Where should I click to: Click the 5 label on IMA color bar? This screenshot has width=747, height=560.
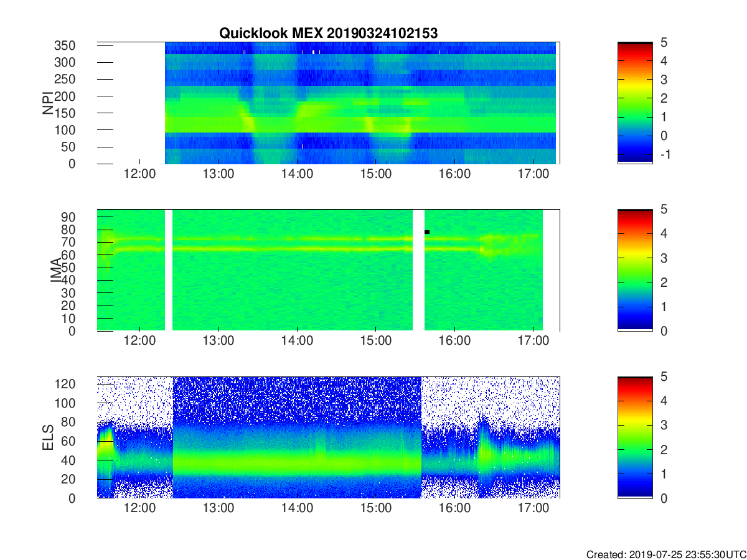point(664,210)
